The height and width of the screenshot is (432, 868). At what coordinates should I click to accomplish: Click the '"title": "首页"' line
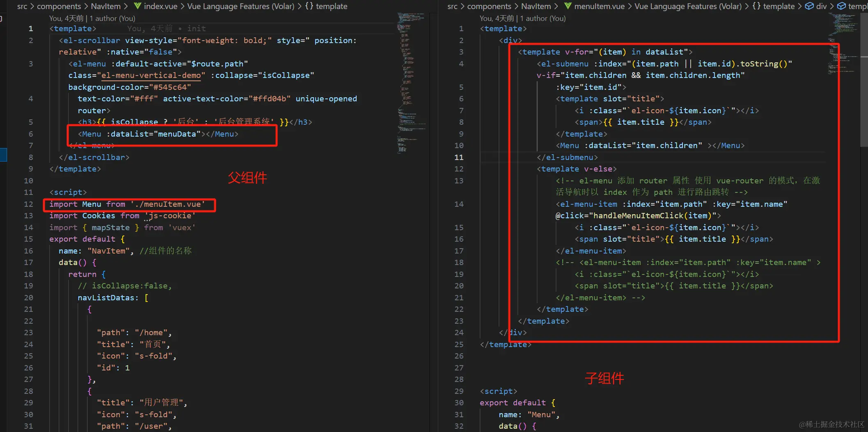[133, 345]
